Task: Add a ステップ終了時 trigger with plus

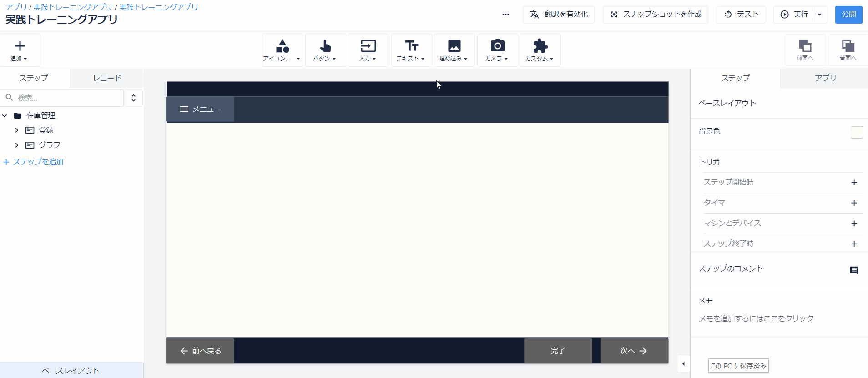Action: [854, 244]
